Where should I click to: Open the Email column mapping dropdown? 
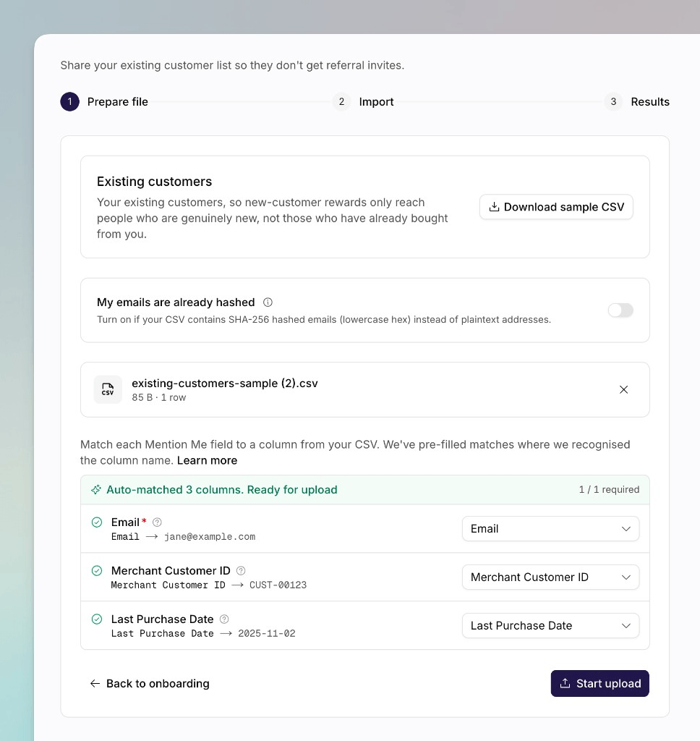tap(550, 529)
